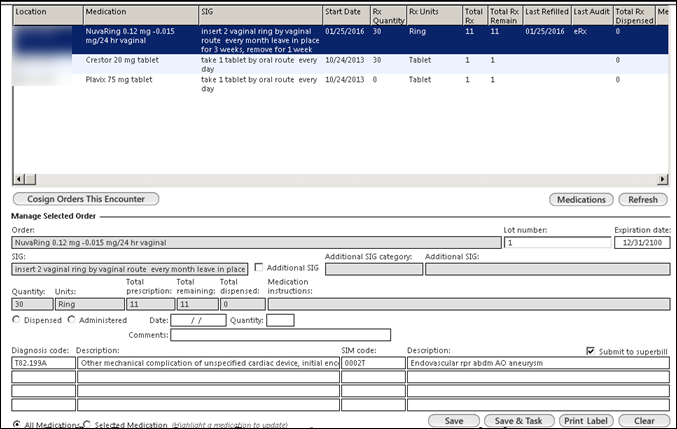The image size is (677, 429).
Task: Choose the Selected Medication radio option
Action: coord(87,424)
